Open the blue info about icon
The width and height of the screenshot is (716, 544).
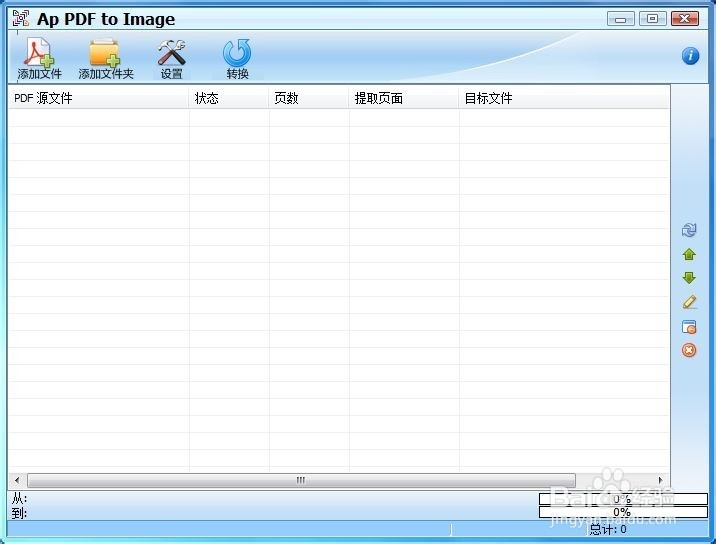[x=690, y=56]
